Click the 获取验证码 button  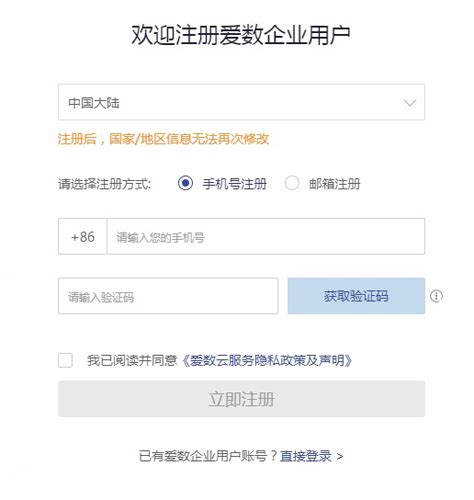[x=356, y=296]
